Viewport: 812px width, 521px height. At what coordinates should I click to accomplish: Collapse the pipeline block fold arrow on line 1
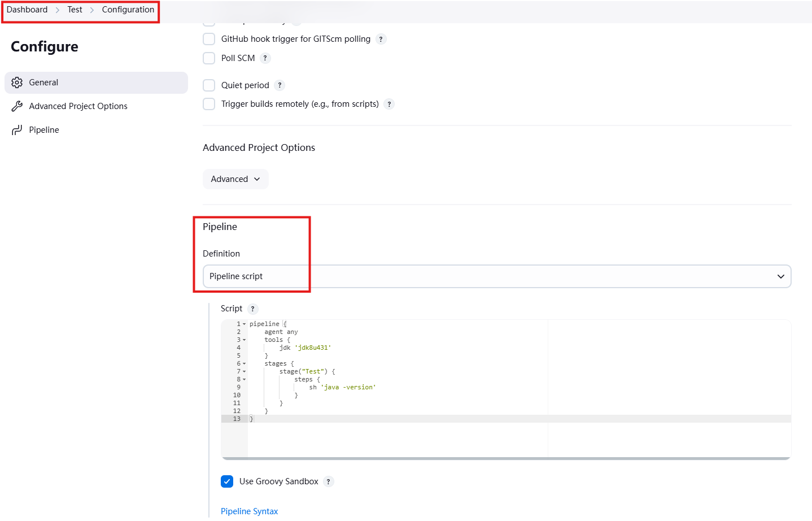click(243, 323)
